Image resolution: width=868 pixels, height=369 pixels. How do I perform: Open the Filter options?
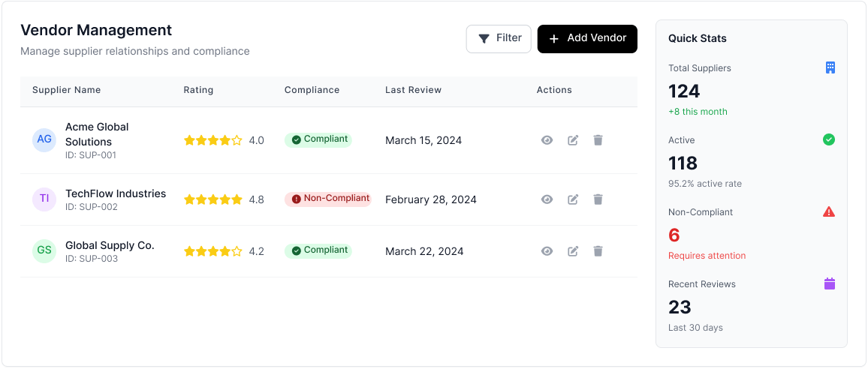point(499,39)
